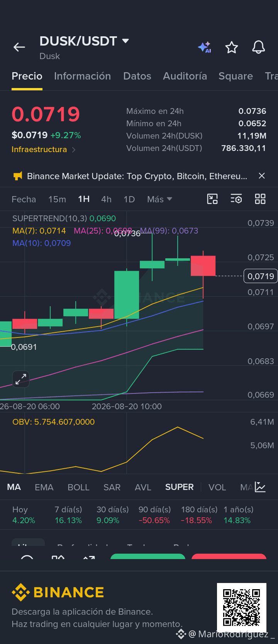
Task: Set a price alert bell
Action: tap(259, 47)
